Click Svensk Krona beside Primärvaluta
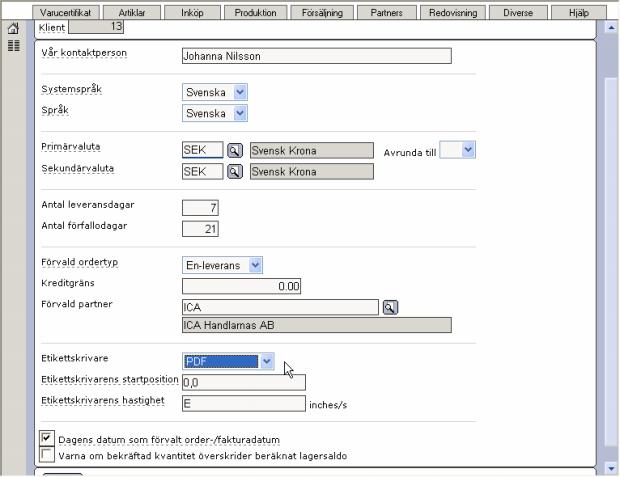This screenshot has width=620, height=477. pyautogui.click(x=312, y=151)
